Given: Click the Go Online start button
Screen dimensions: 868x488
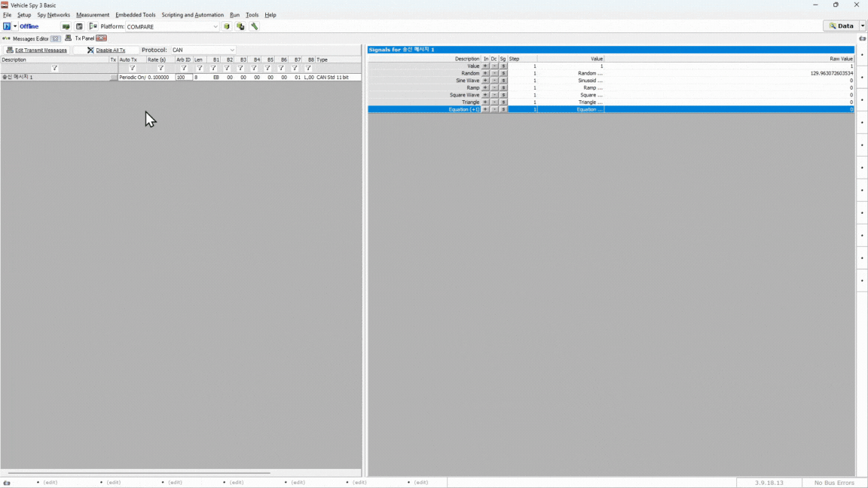Looking at the screenshot, I should click(7, 26).
